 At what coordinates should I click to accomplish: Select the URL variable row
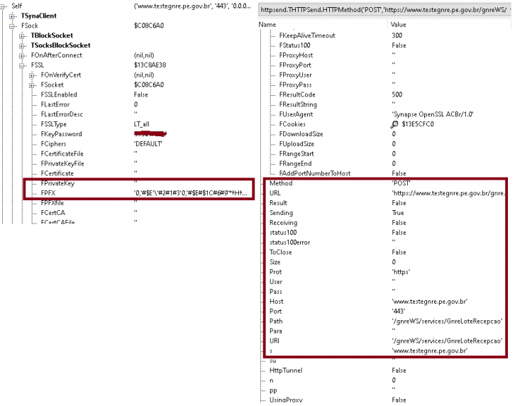(385, 193)
